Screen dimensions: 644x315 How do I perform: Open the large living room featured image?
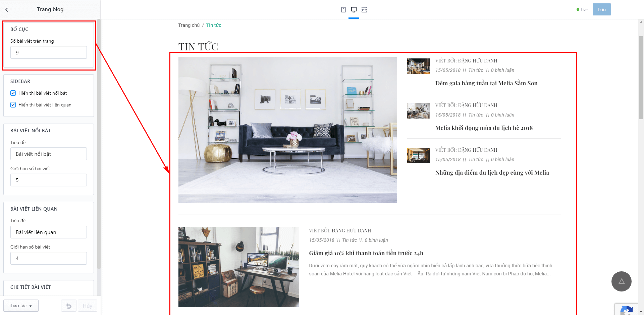click(288, 130)
